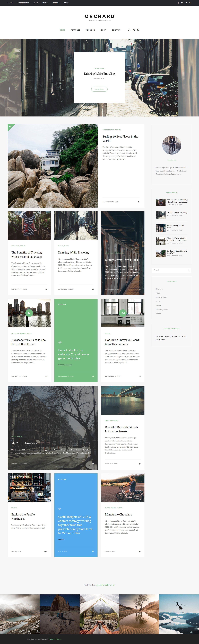Open tent view photo in Instagram feed
Image resolution: width=199 pixels, height=644 pixels.
click(99, 614)
